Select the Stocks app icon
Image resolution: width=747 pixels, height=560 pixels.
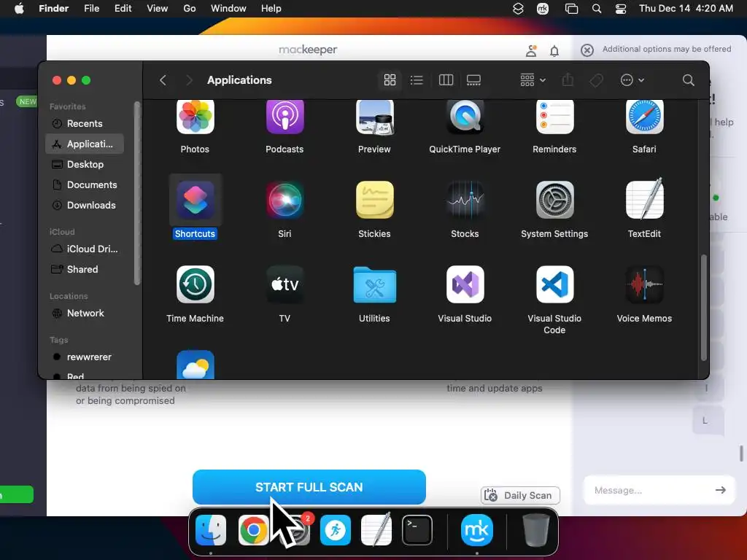pos(465,200)
